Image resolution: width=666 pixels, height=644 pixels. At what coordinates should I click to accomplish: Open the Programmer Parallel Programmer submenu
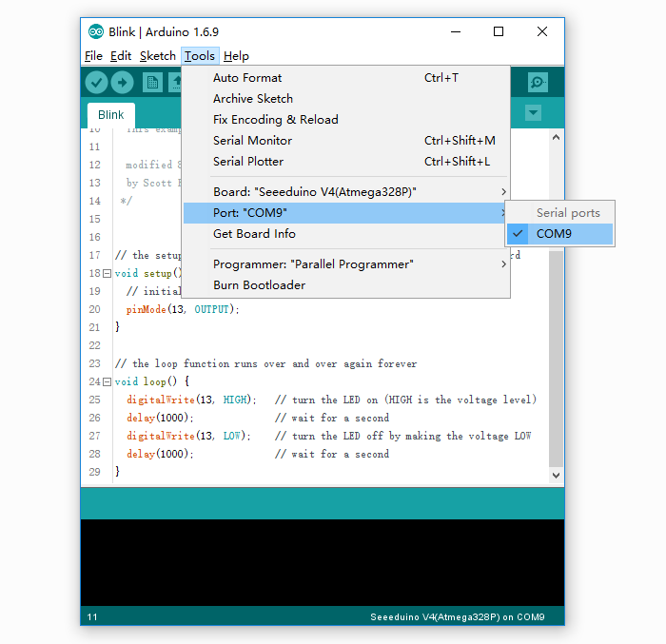(x=345, y=264)
